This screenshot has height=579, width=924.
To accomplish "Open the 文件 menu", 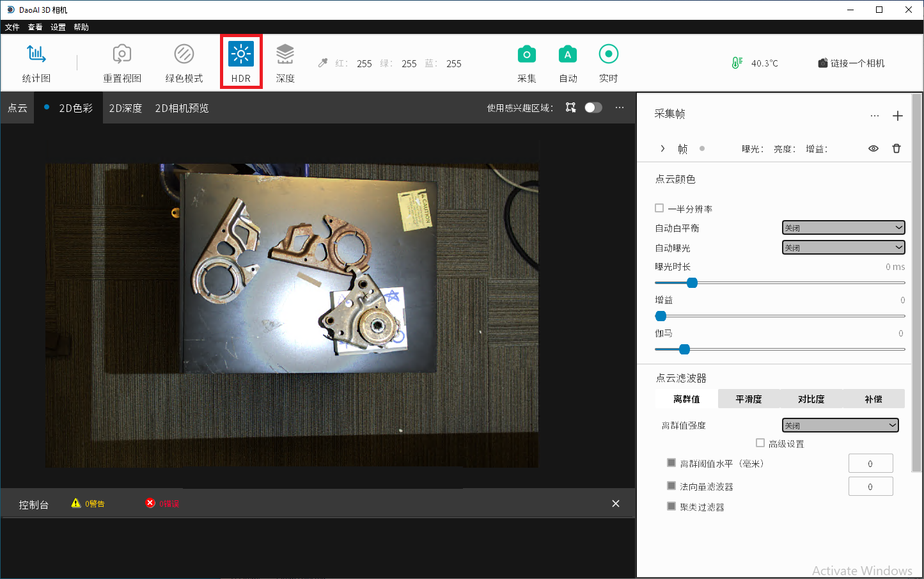I will tap(12, 27).
